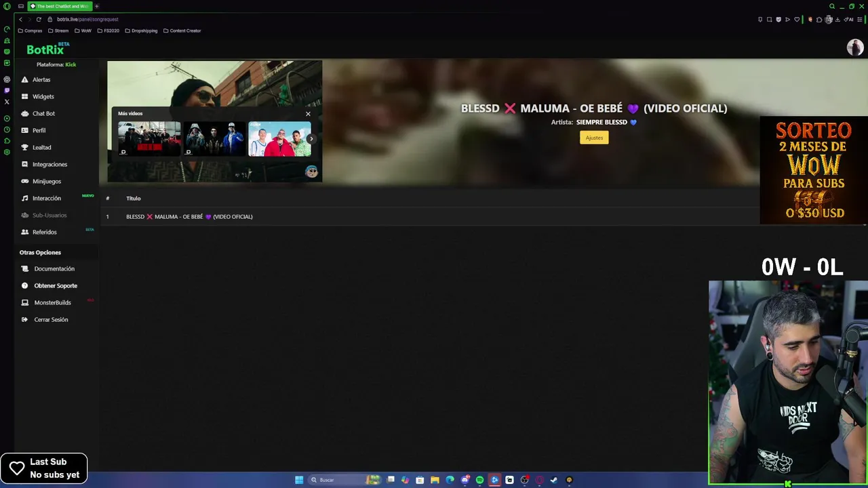Open the Stream bookmarks folder
This screenshot has width=868, height=488.
pyautogui.click(x=58, y=30)
